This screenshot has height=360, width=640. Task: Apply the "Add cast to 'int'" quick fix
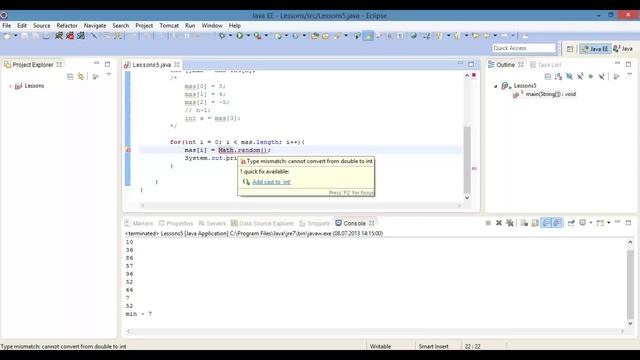pos(271,182)
